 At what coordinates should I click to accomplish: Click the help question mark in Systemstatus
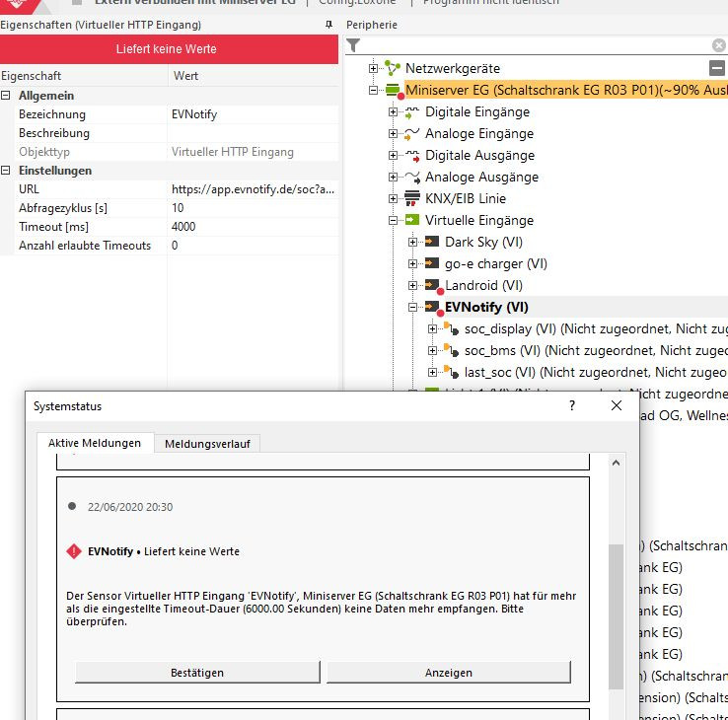coord(572,405)
